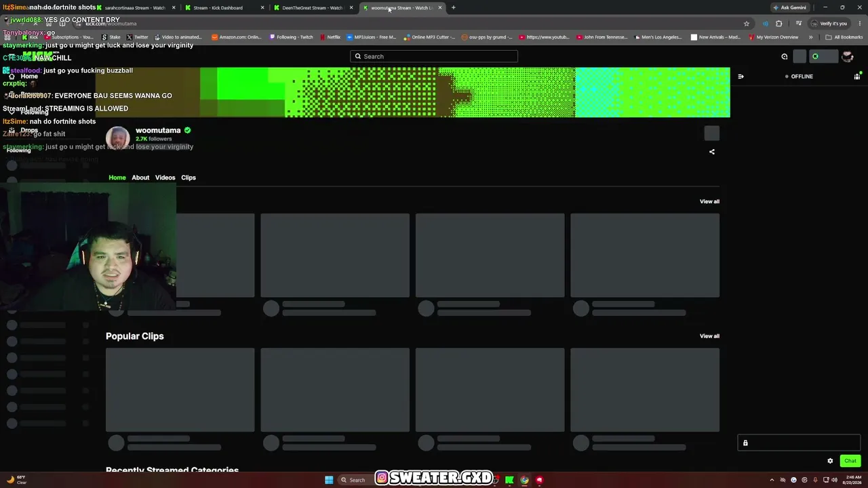Click green Kick app icon in taskbar
868x488 pixels.
(509, 480)
